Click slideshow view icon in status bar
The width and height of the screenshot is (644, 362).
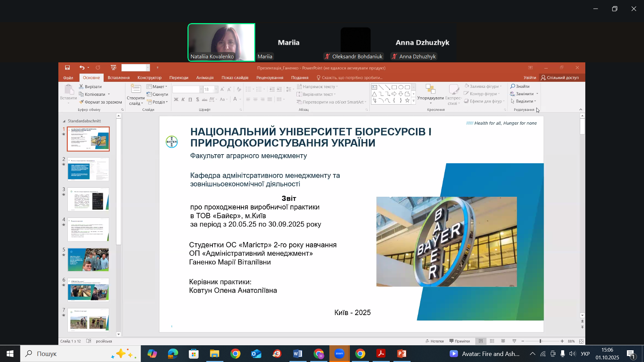514,341
